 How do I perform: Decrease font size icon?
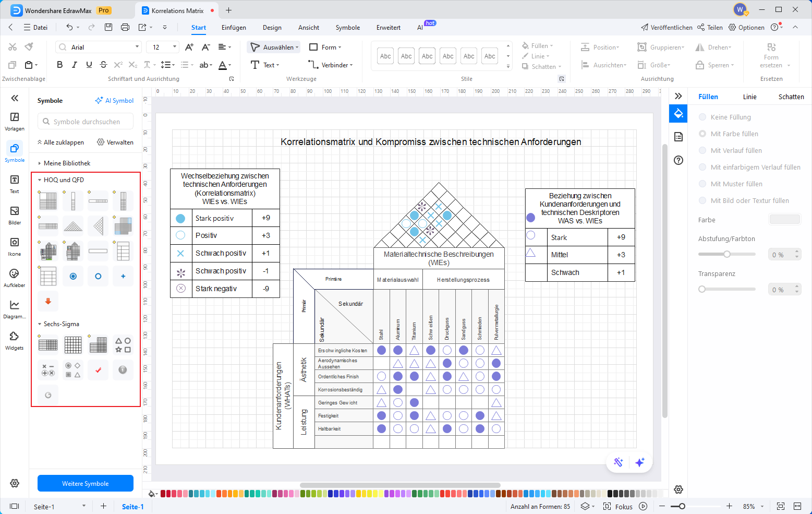(x=206, y=47)
